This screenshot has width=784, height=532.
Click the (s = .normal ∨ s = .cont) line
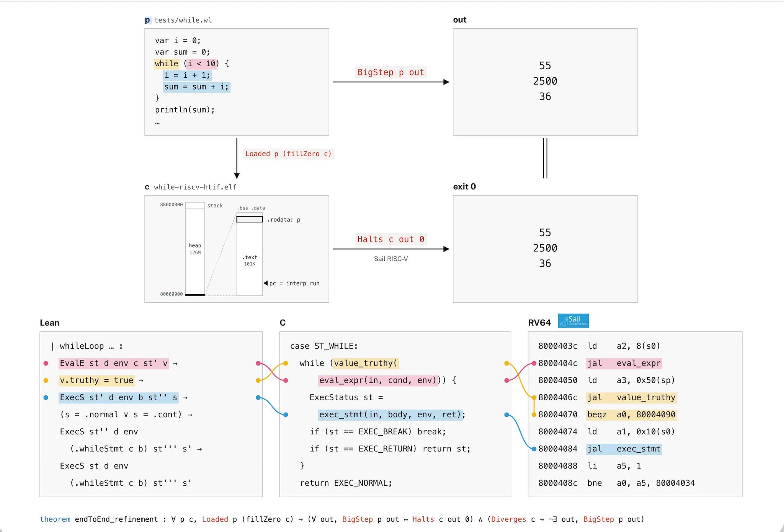(126, 415)
